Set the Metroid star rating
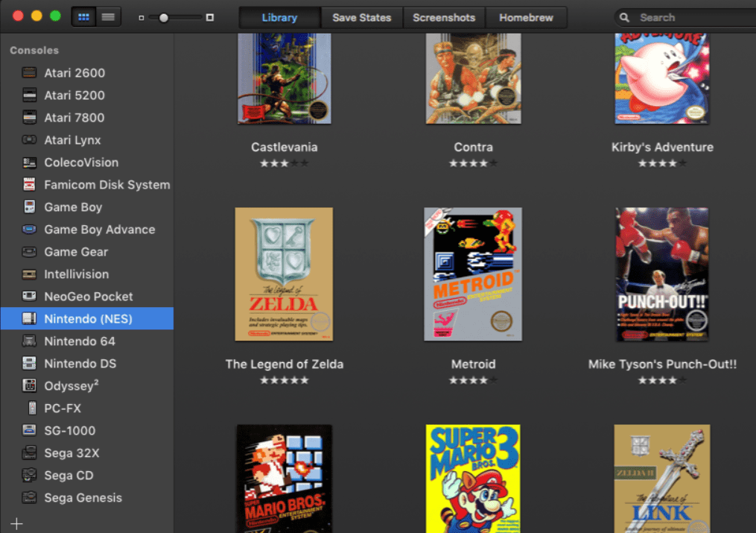756x533 pixels. tap(474, 381)
